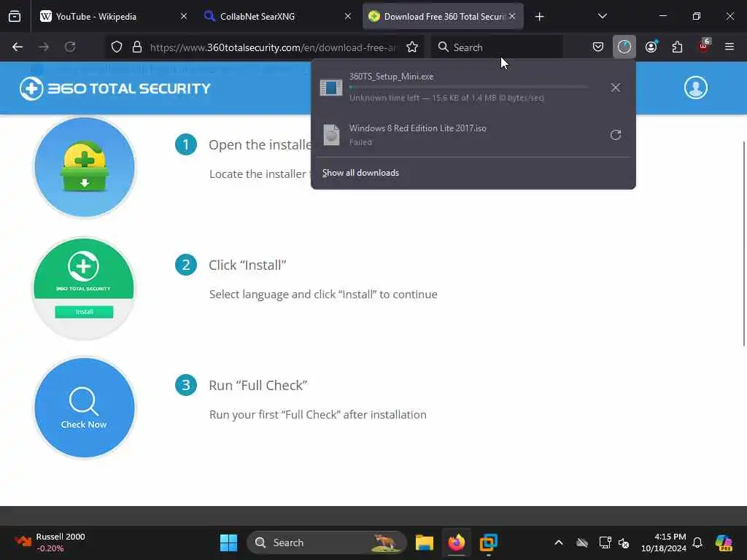Open the notifications bell
The height and width of the screenshot is (560, 747).
click(x=697, y=542)
